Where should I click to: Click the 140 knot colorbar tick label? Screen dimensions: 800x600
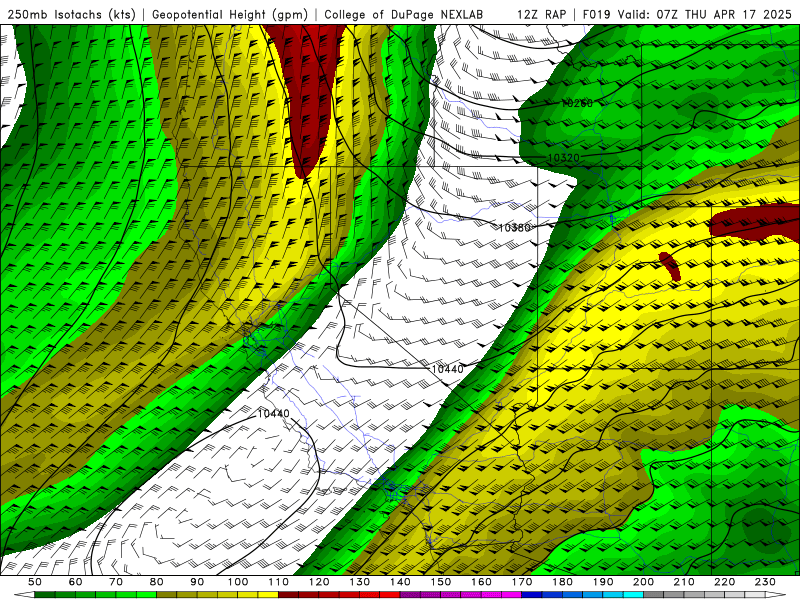click(x=400, y=582)
